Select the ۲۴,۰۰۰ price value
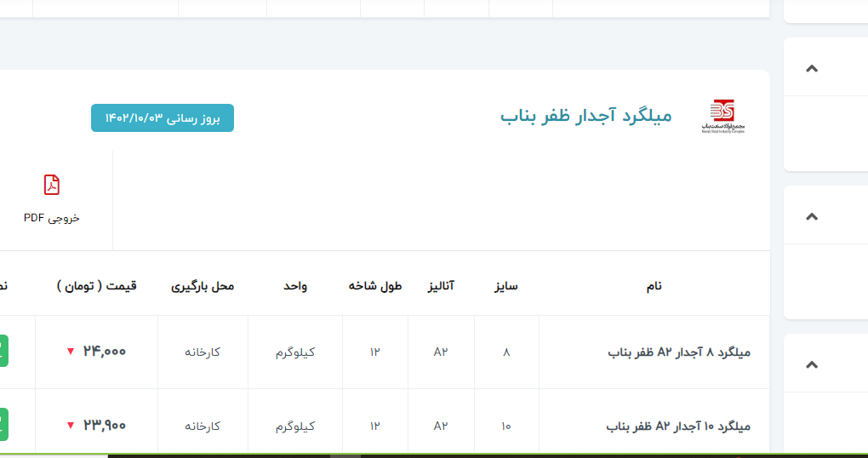The width and height of the screenshot is (868, 458). pos(105,352)
